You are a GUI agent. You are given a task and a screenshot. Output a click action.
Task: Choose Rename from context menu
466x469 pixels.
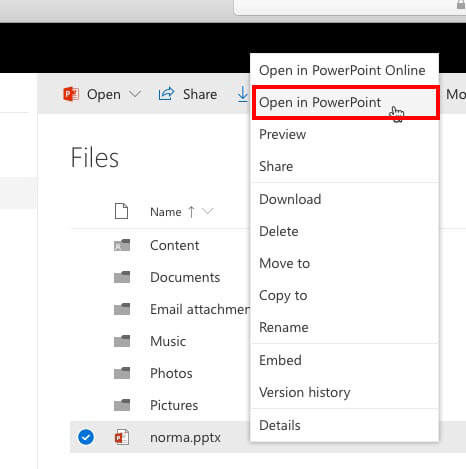[x=344, y=327]
